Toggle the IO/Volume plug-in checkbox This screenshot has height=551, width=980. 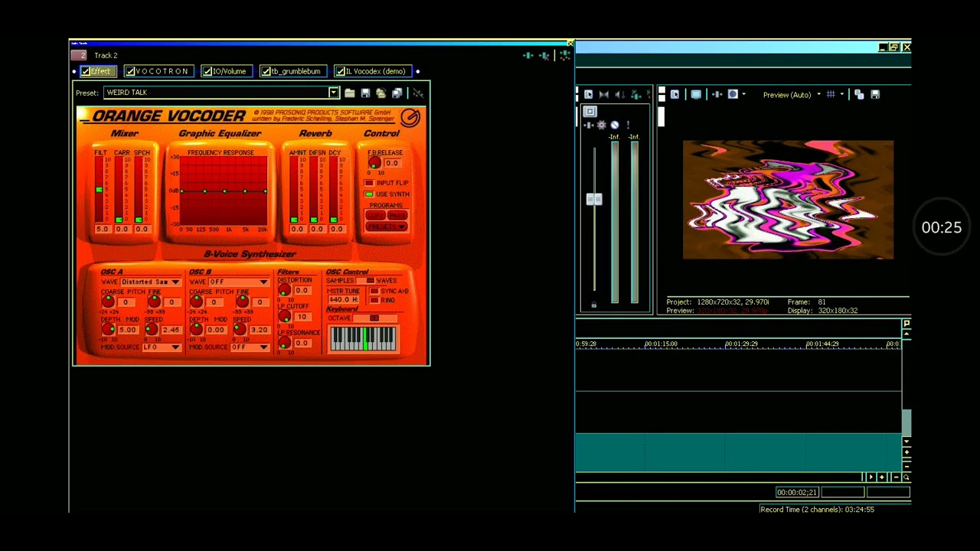tap(207, 71)
